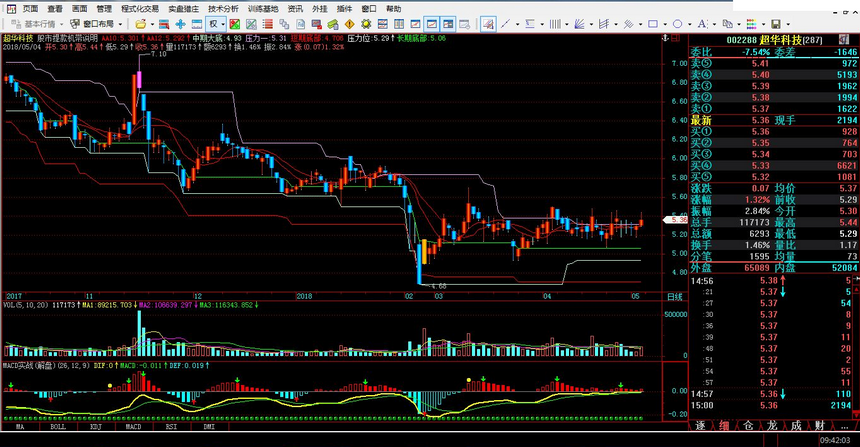Click the 日线 period label
This screenshot has height=447, width=860.
click(675, 297)
